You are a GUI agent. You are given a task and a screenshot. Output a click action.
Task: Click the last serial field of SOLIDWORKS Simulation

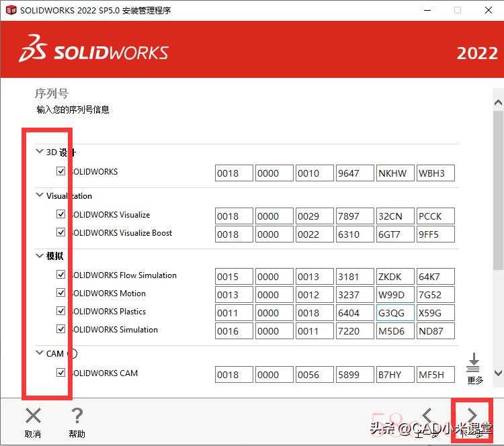pyautogui.click(x=435, y=331)
